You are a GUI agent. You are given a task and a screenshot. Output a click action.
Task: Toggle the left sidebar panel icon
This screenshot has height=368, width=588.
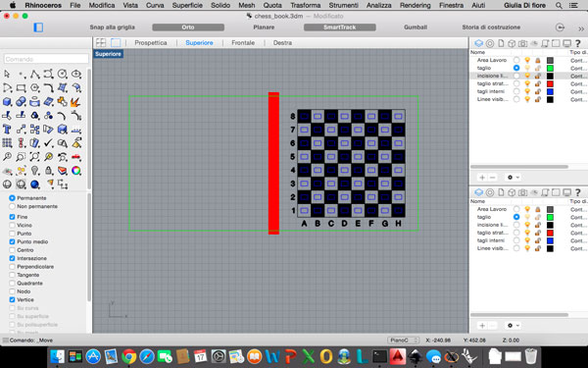coord(38,27)
